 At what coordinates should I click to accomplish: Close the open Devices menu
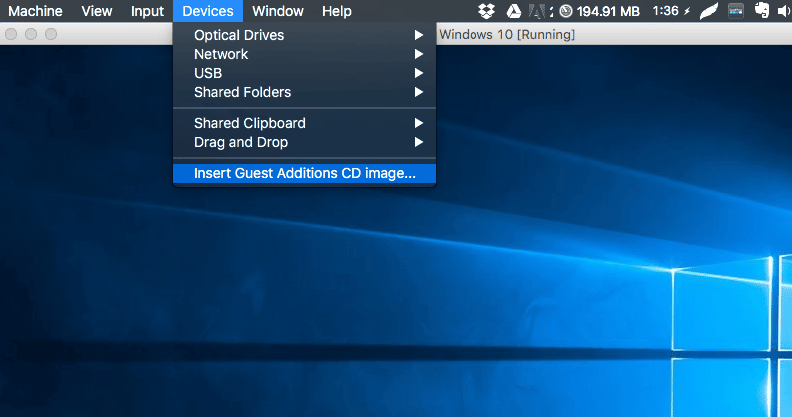208,11
